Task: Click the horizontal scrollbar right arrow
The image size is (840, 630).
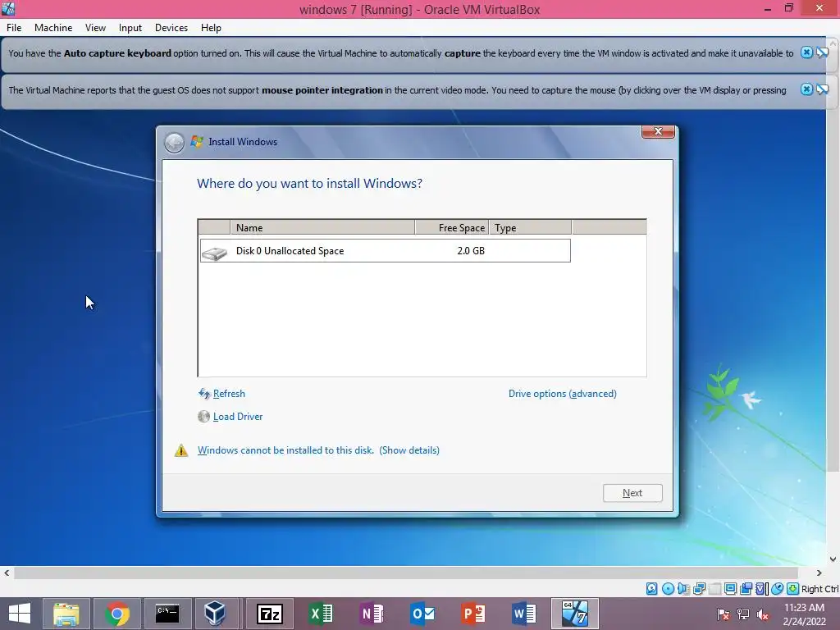Action: click(x=819, y=573)
